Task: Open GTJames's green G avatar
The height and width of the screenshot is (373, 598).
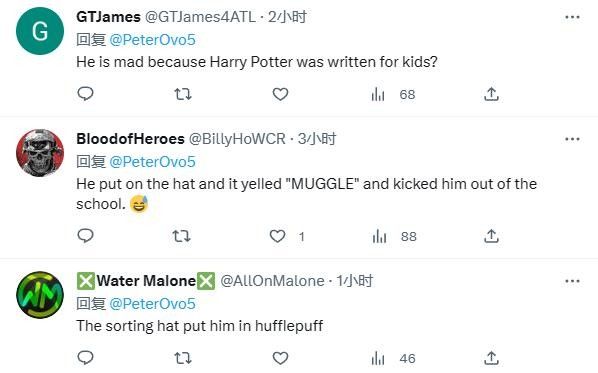Action: tap(40, 31)
